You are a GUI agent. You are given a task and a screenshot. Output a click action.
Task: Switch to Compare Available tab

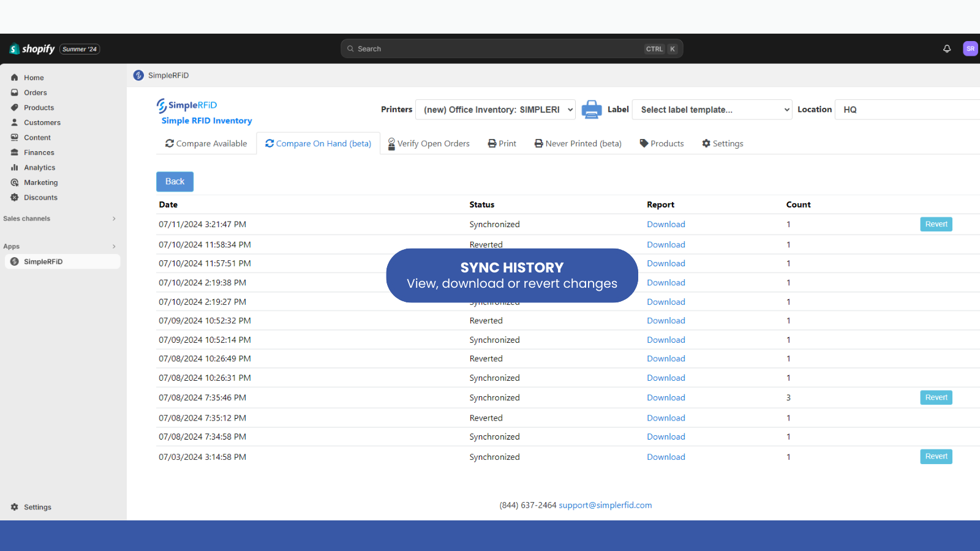click(x=206, y=143)
